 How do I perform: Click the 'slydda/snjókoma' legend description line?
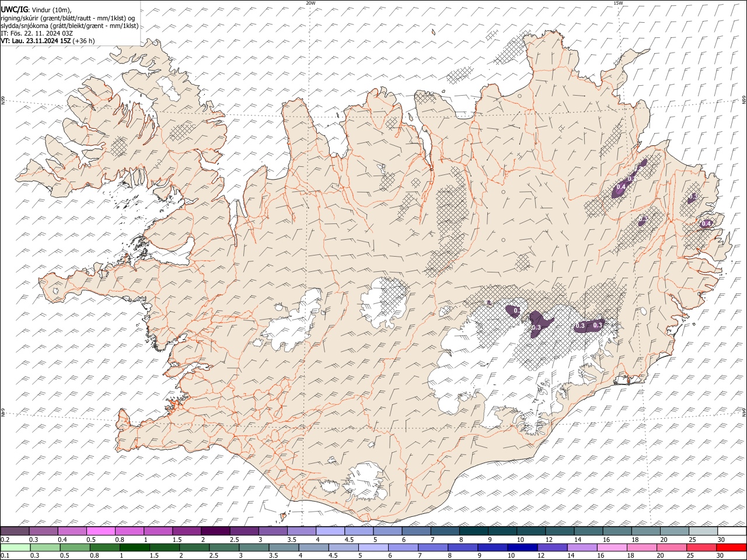(69, 26)
